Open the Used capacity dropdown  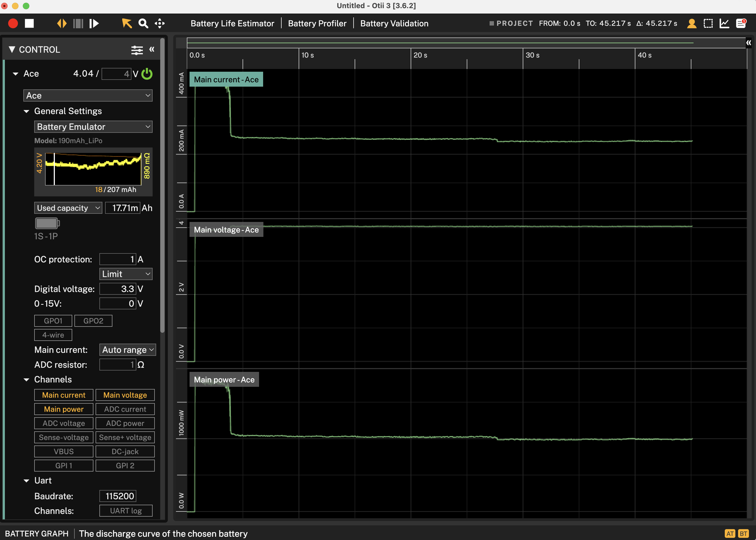(68, 208)
